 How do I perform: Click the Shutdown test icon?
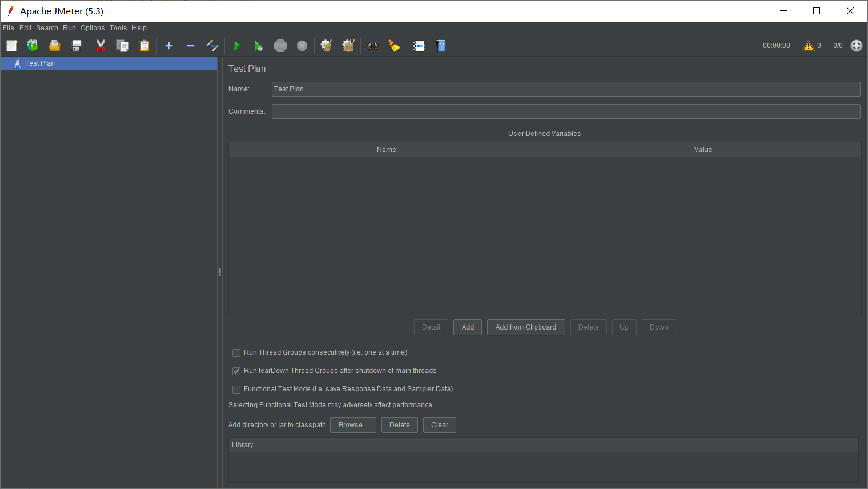click(x=302, y=46)
